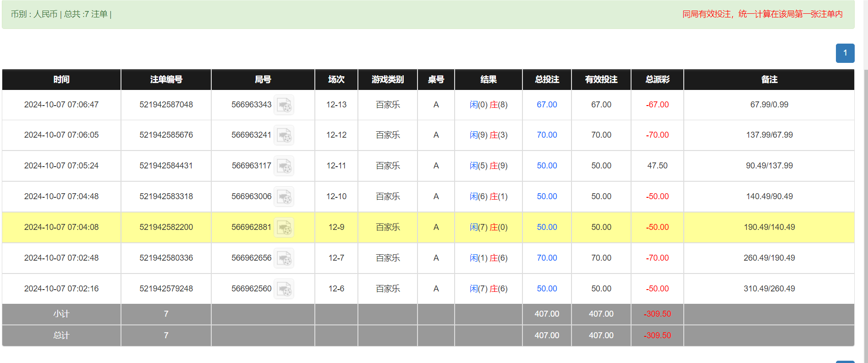Open video replay icon for round 566963117
868x363 pixels.
click(x=284, y=166)
